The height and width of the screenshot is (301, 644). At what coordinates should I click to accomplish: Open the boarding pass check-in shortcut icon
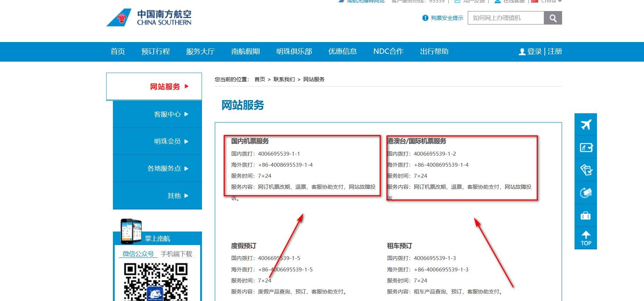click(586, 147)
